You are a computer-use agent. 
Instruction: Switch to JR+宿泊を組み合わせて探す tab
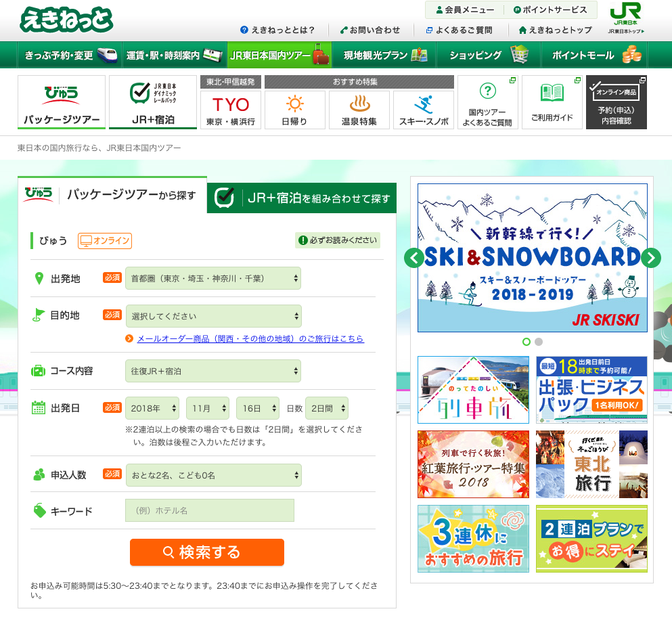point(302,198)
